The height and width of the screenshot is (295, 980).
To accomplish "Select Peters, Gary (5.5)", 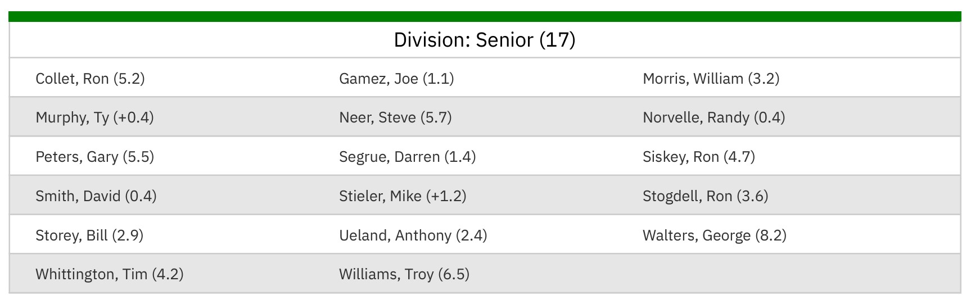I will click(x=94, y=156).
